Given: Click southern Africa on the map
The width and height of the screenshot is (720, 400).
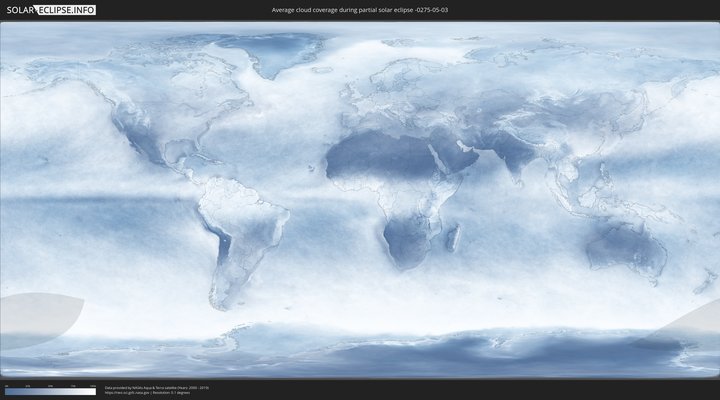Looking at the screenshot, I should 403,245.
